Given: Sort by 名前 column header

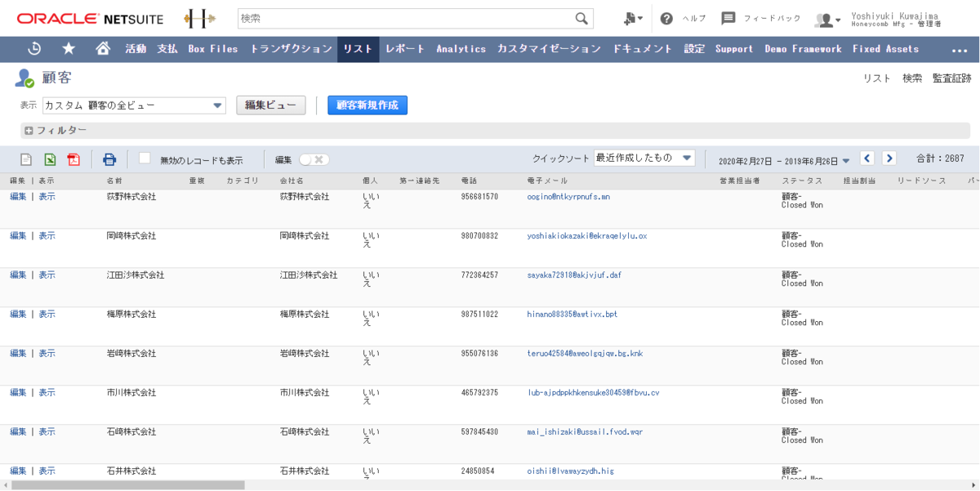Looking at the screenshot, I should (114, 181).
